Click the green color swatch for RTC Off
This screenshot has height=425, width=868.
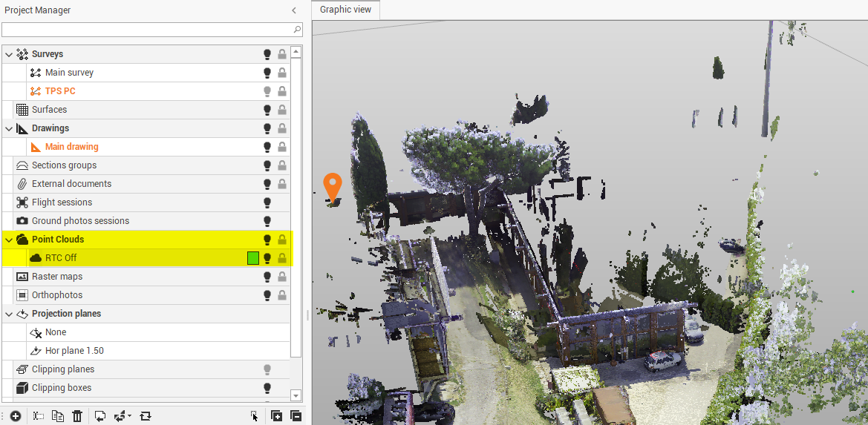click(252, 258)
